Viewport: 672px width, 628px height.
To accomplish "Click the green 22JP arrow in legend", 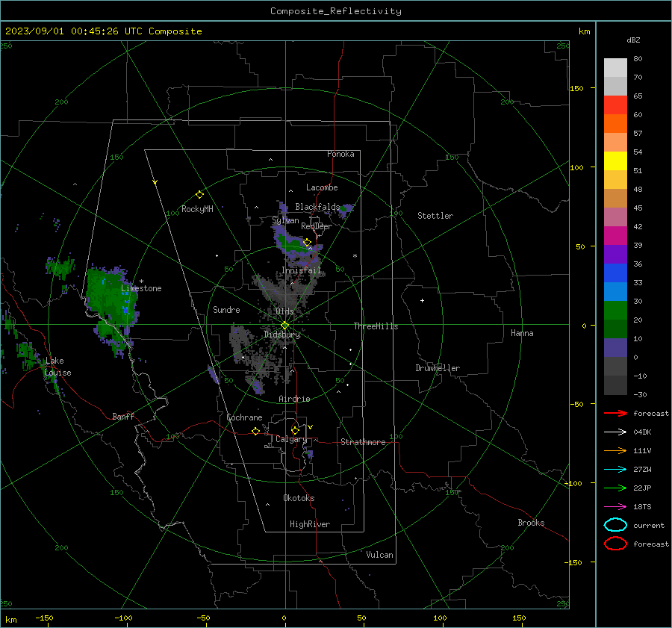I will coord(615,488).
